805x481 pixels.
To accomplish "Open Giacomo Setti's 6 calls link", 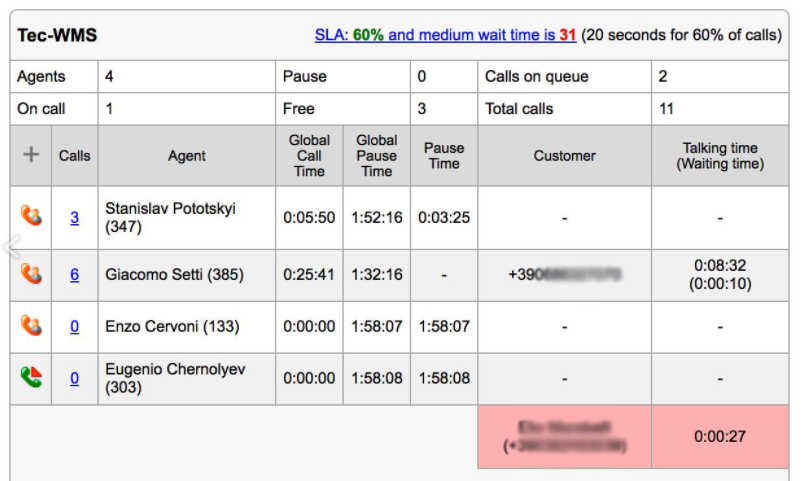I will (74, 275).
